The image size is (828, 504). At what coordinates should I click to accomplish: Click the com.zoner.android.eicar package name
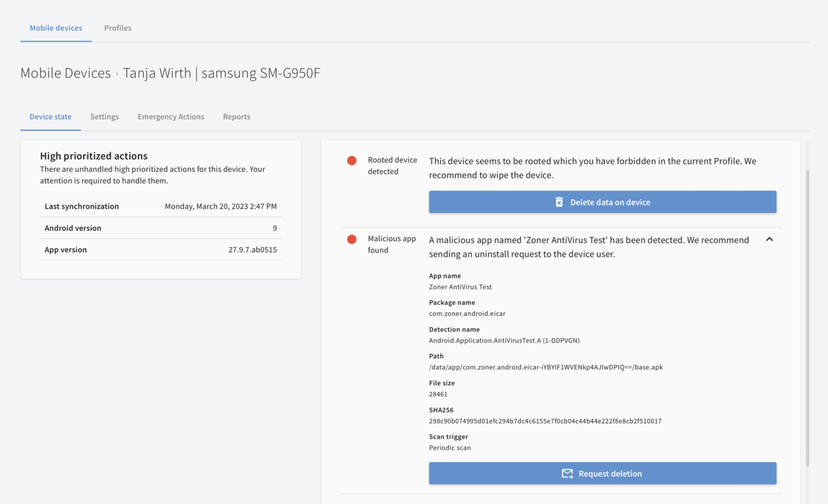[x=467, y=314]
